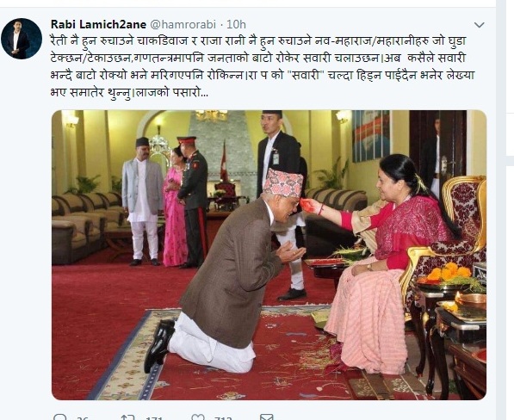Send tweet via direct message envelope icon

coord(266,417)
